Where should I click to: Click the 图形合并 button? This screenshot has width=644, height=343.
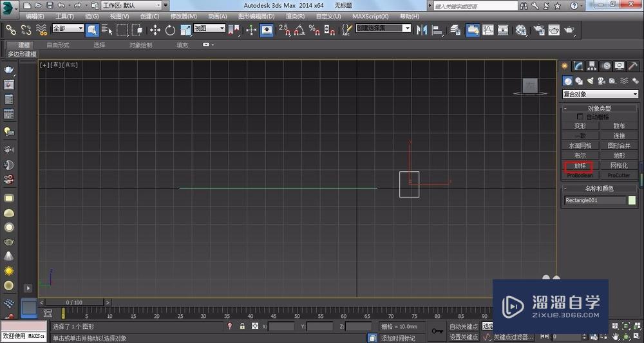(x=618, y=146)
